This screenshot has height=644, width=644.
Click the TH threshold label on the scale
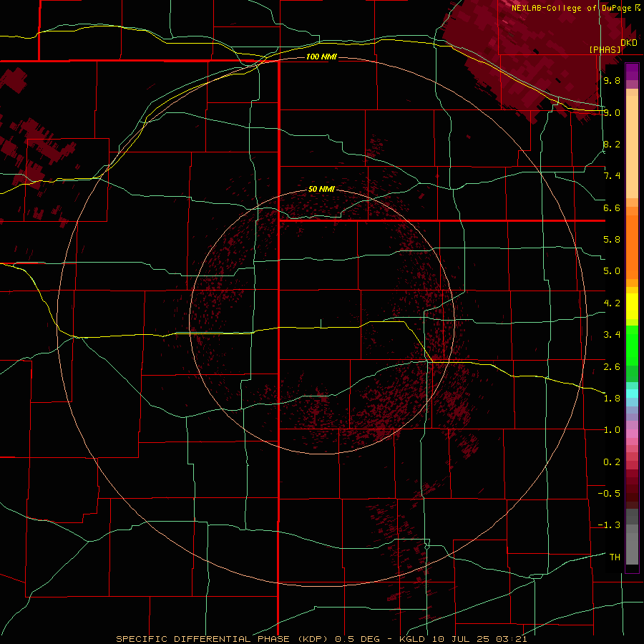coord(615,557)
